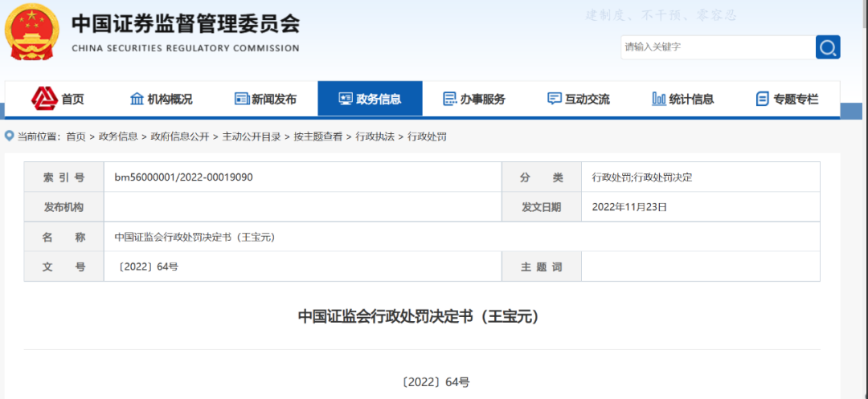Open the 机构概况 navigation tab
Screen dimensions: 868x399
click(x=161, y=99)
